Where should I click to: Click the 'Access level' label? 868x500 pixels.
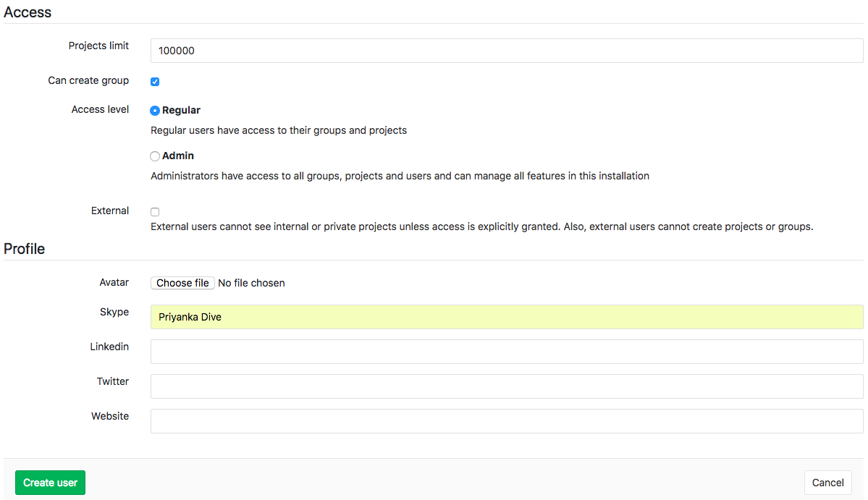[100, 109]
